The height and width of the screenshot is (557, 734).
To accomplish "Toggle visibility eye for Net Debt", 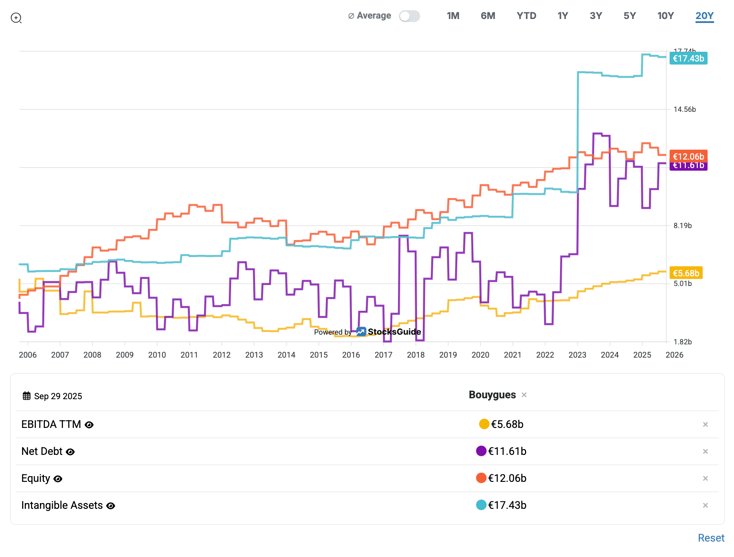I will 70,452.
